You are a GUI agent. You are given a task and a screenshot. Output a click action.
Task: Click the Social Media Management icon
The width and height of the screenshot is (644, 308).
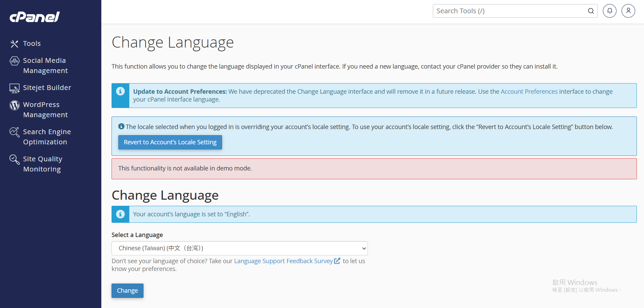14,61
